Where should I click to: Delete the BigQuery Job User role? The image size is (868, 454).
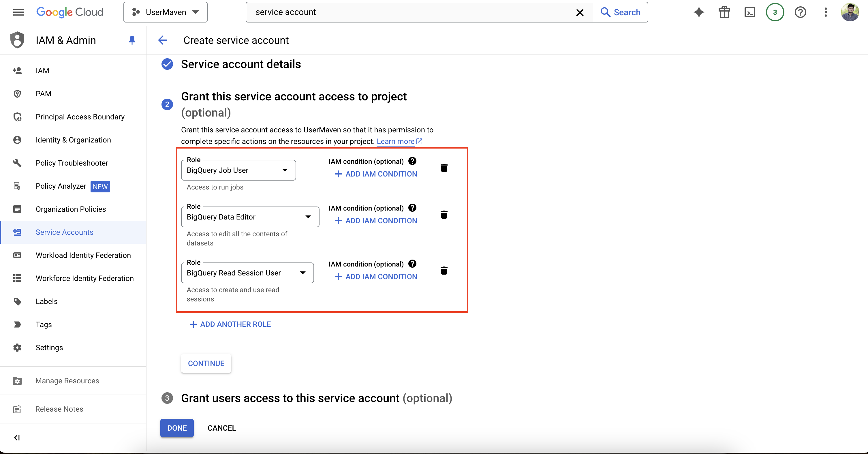444,168
